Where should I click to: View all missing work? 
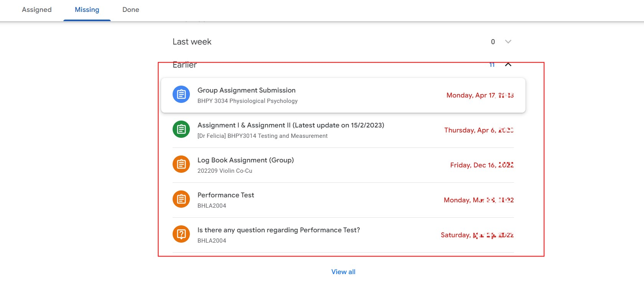343,272
